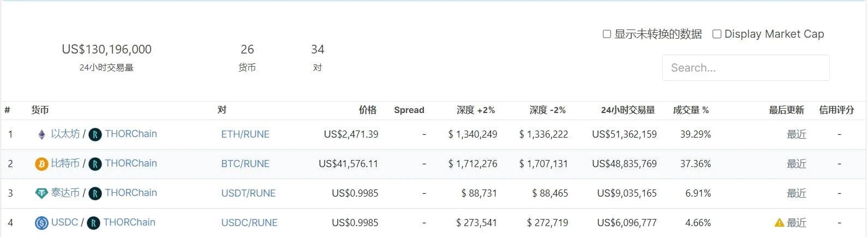Click THORChain icon in USDC row

(93, 223)
